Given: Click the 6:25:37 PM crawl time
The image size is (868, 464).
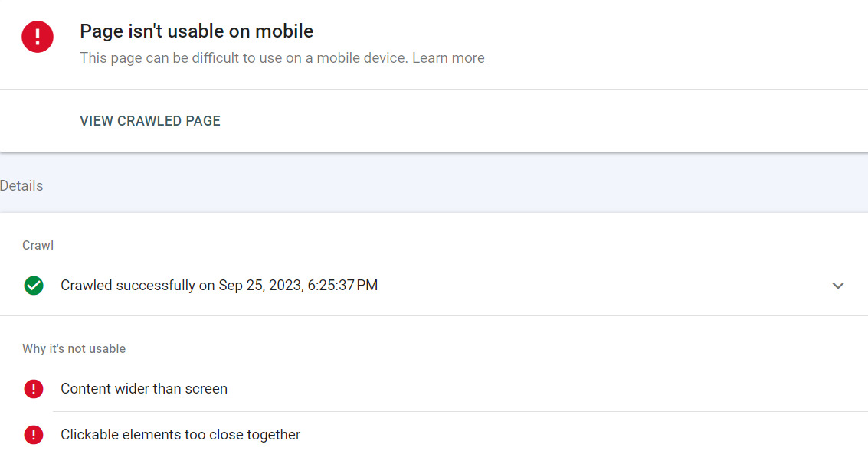Looking at the screenshot, I should [342, 286].
